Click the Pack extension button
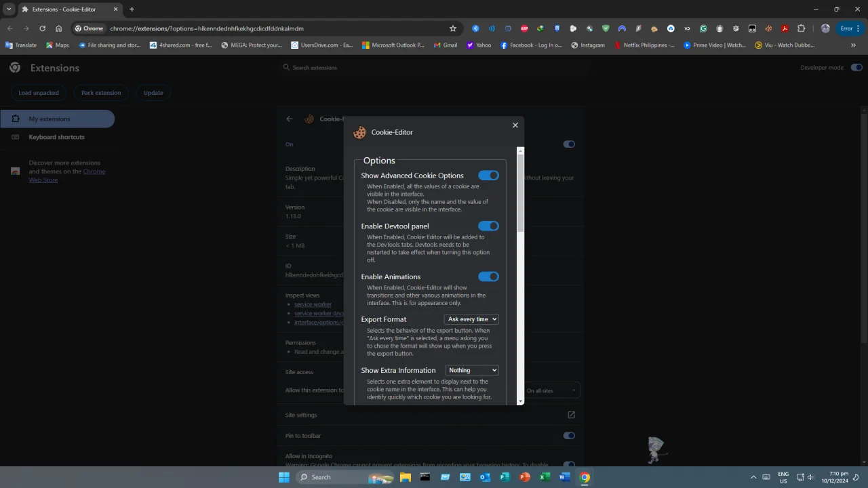868x488 pixels. coord(101,93)
